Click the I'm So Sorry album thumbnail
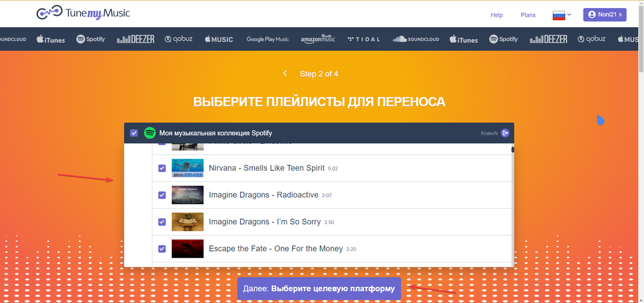The width and height of the screenshot is (644, 303). 187,222
